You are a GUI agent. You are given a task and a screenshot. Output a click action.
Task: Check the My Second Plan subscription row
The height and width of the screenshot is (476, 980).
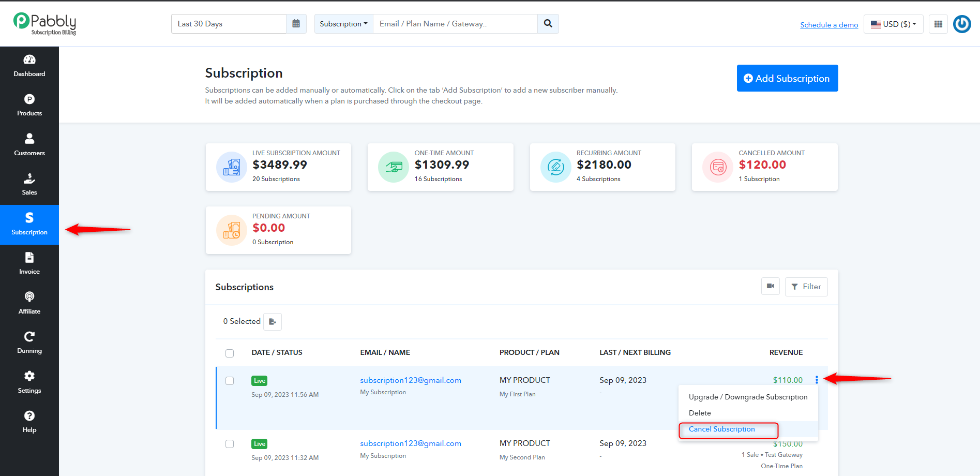click(x=230, y=444)
